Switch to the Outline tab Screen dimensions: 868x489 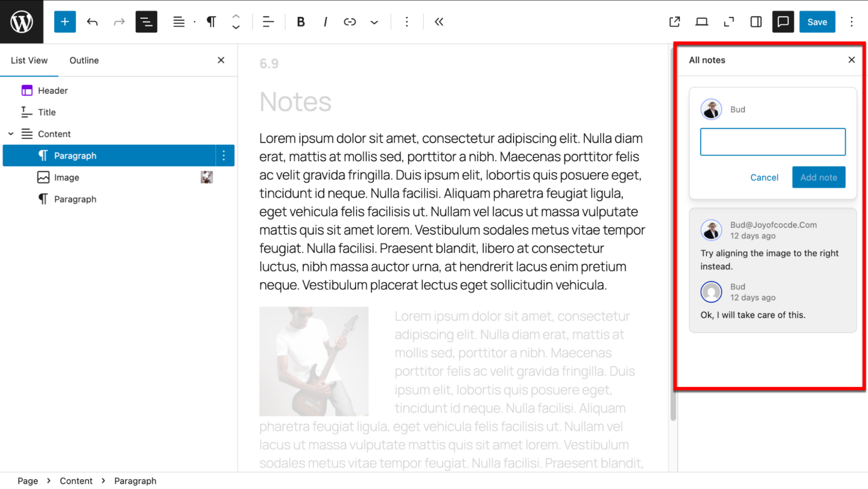pyautogui.click(x=84, y=60)
